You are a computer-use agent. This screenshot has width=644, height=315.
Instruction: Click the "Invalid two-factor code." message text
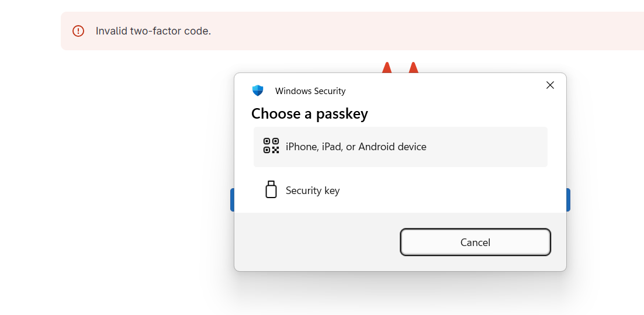(153, 31)
